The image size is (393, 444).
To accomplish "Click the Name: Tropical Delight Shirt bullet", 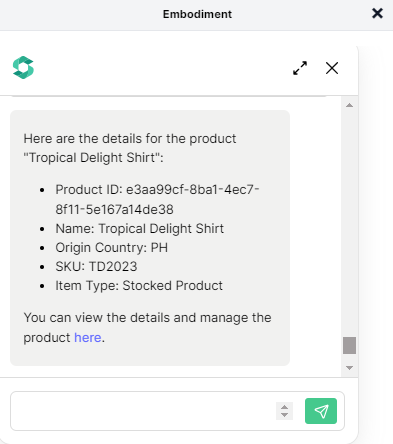I will click(140, 229).
